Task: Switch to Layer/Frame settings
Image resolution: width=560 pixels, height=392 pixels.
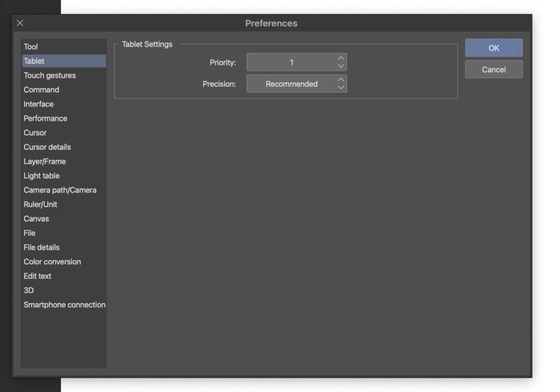Action: coord(43,161)
